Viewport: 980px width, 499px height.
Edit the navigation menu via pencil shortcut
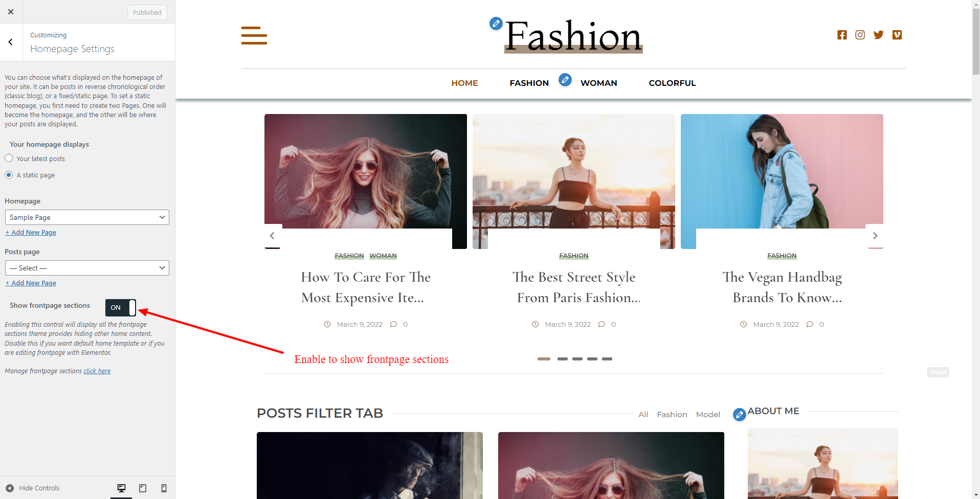tap(565, 80)
